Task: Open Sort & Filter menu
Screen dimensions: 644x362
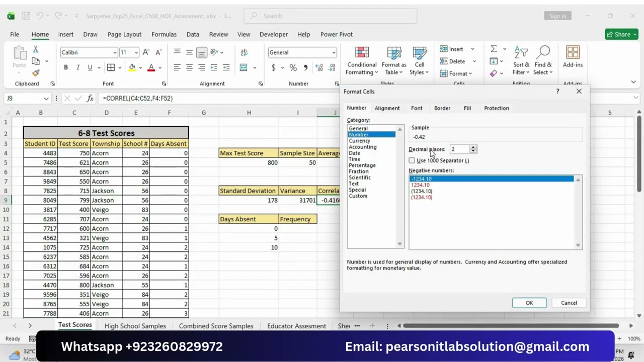Action: [x=521, y=61]
